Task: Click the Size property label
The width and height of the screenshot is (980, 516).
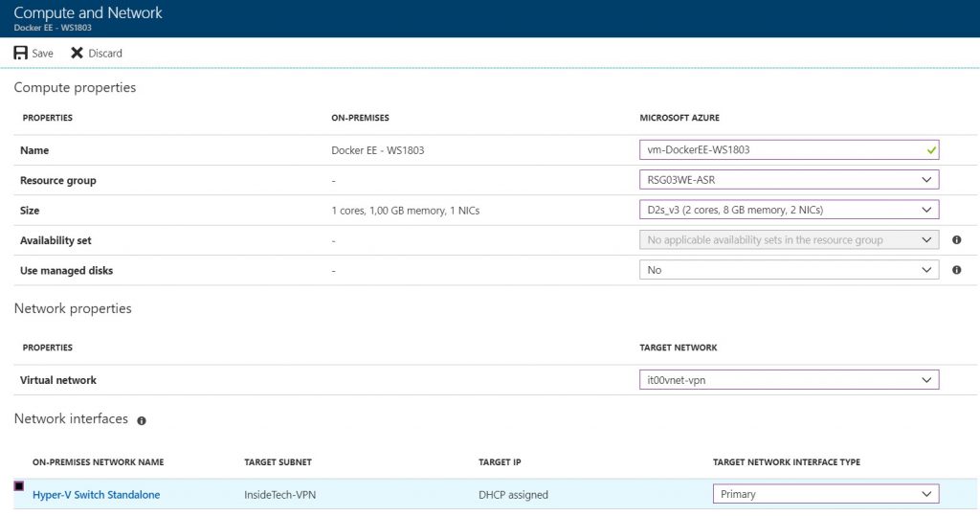Action: (x=30, y=211)
